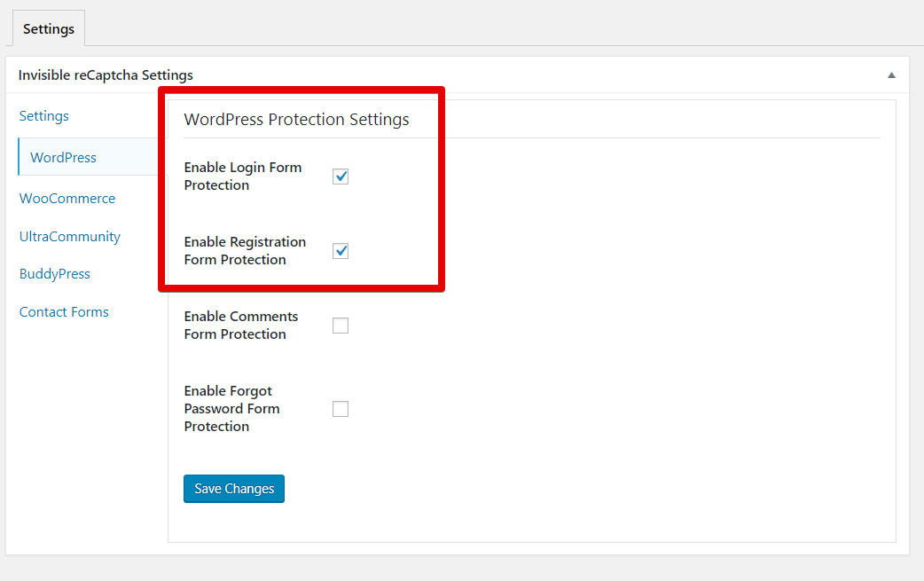
Task: Click the WordPress Protection Settings heading
Action: tap(296, 119)
